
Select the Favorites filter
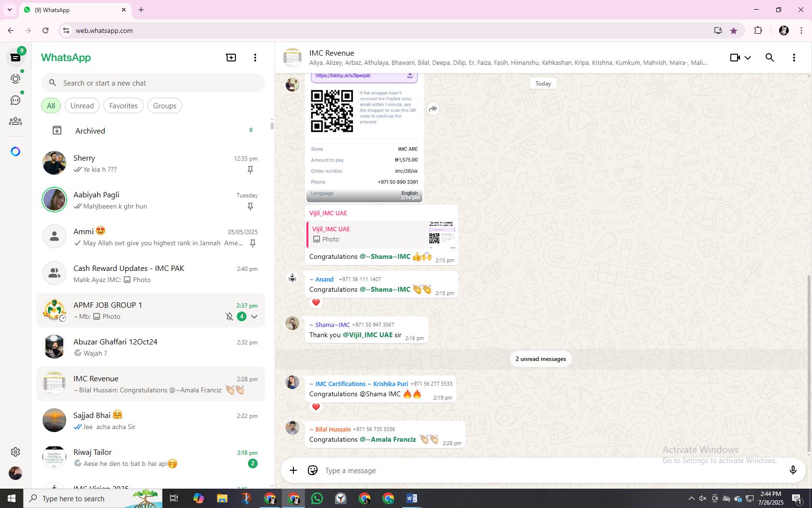123,105
